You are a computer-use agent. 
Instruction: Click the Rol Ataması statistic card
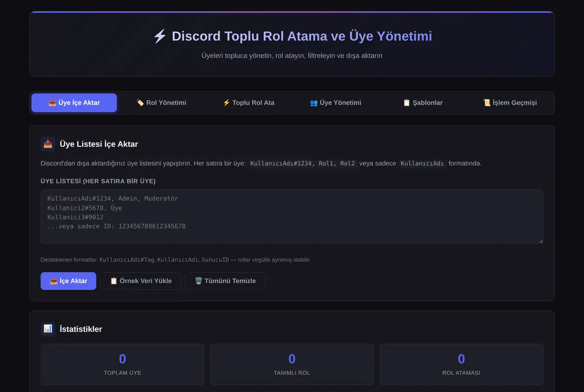(x=461, y=364)
